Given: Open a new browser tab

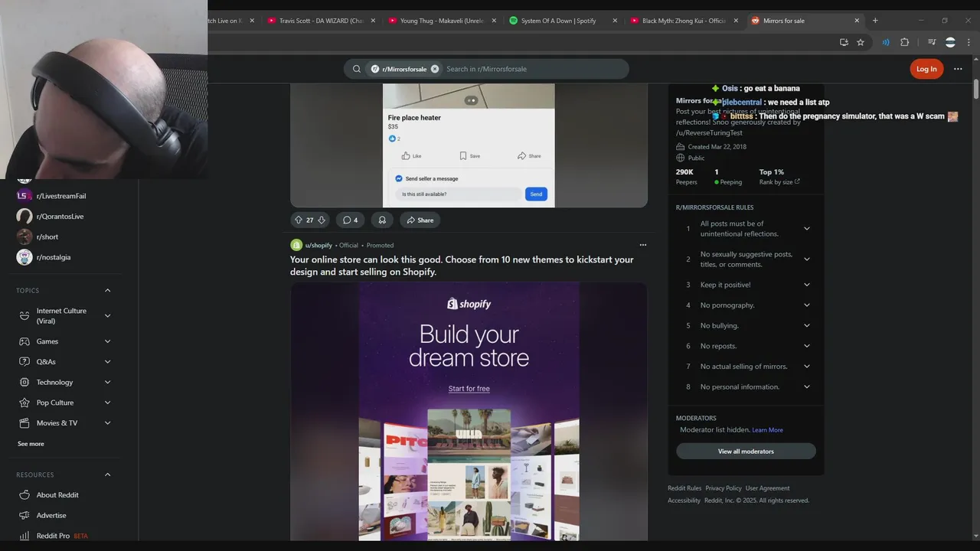Looking at the screenshot, I should point(875,21).
